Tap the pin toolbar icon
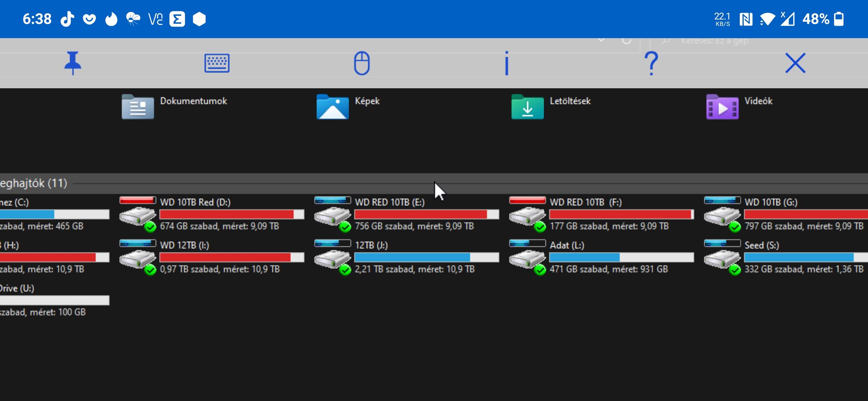 (73, 63)
